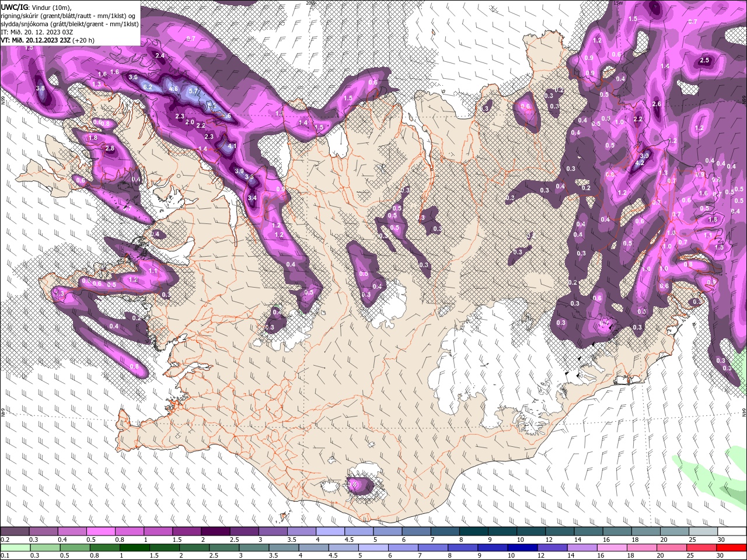Click the light lavender swatch between 4 and 4.5, upper row
The image size is (747, 560).
pyautogui.click(x=330, y=531)
